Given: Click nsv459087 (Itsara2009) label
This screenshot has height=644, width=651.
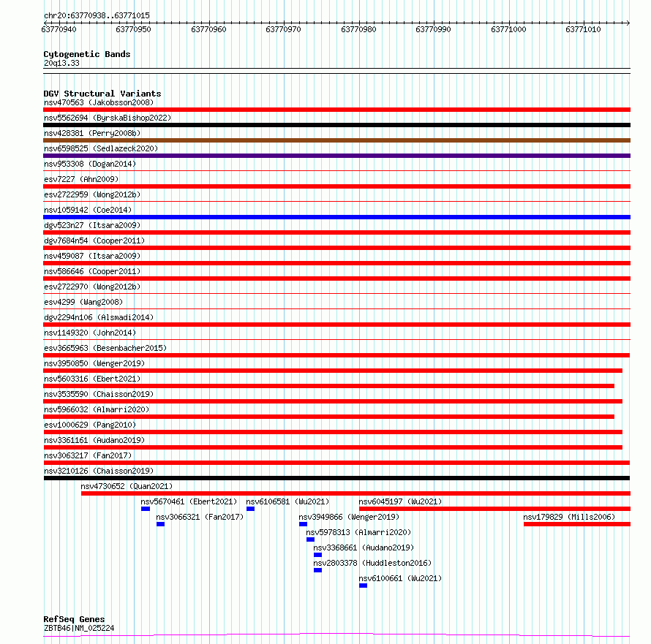Looking at the screenshot, I should 92,256.
